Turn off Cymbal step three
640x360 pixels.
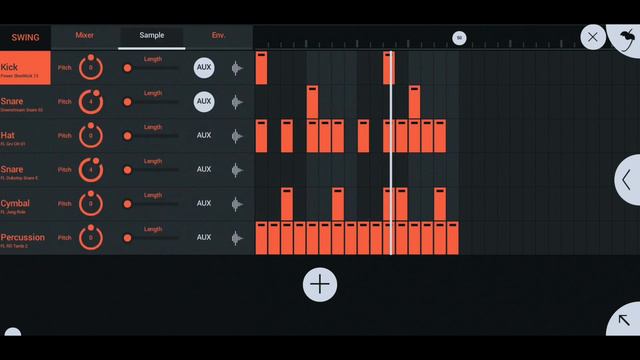tap(287, 204)
